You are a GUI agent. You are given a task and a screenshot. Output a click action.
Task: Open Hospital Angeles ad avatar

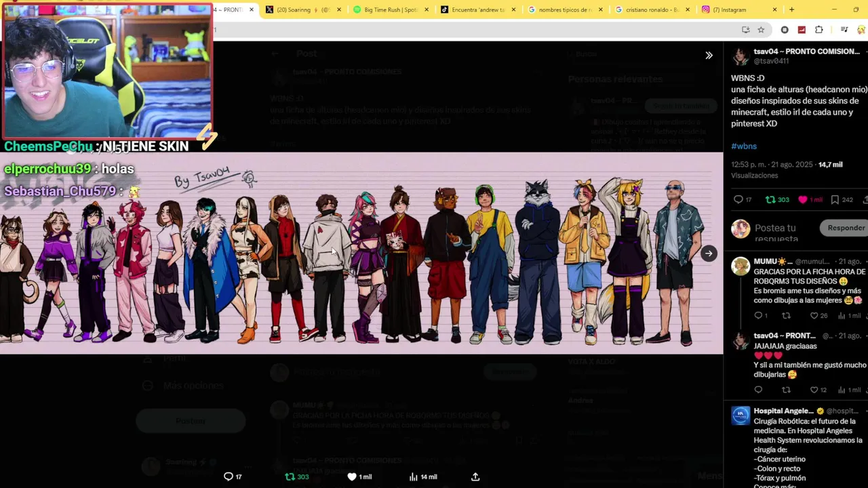(741, 415)
